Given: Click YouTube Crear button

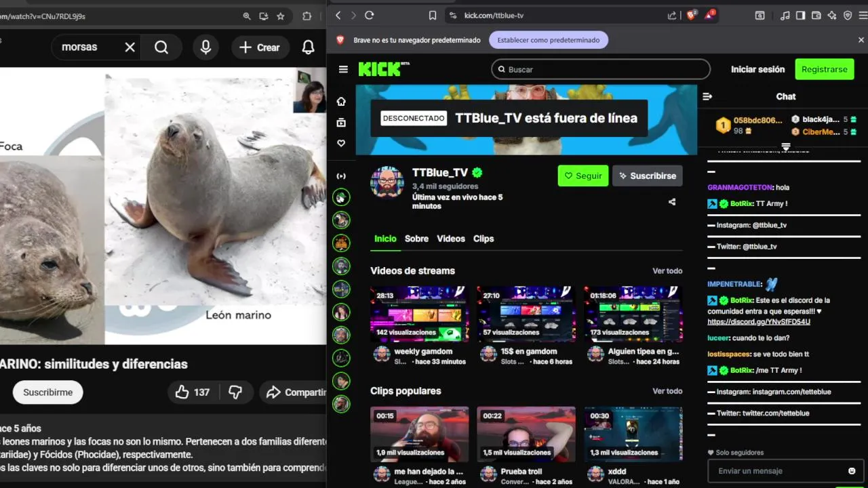Looking at the screenshot, I should pos(260,47).
